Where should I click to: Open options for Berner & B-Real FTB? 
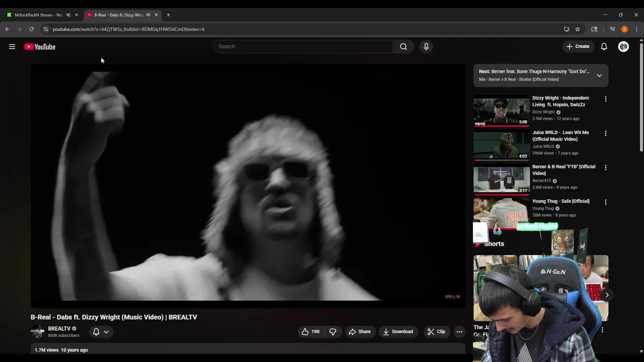[606, 167]
